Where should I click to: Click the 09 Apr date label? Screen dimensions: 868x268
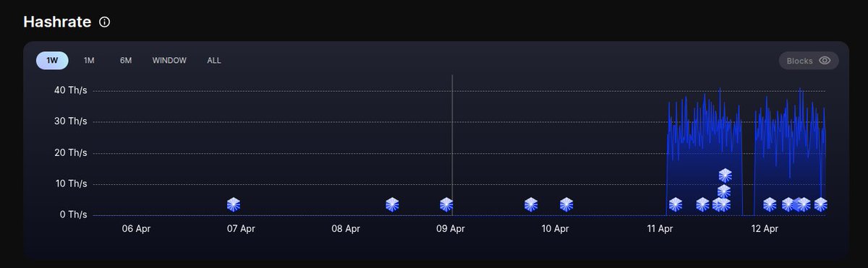point(451,229)
